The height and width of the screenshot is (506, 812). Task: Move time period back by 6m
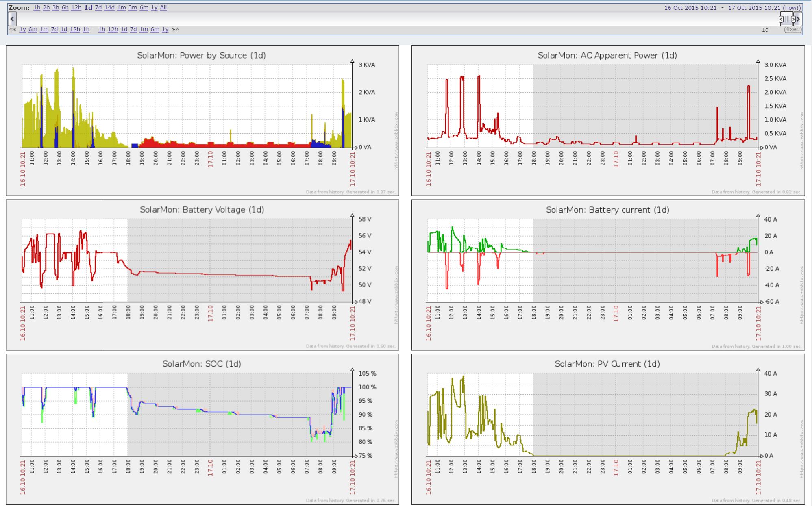[33, 29]
